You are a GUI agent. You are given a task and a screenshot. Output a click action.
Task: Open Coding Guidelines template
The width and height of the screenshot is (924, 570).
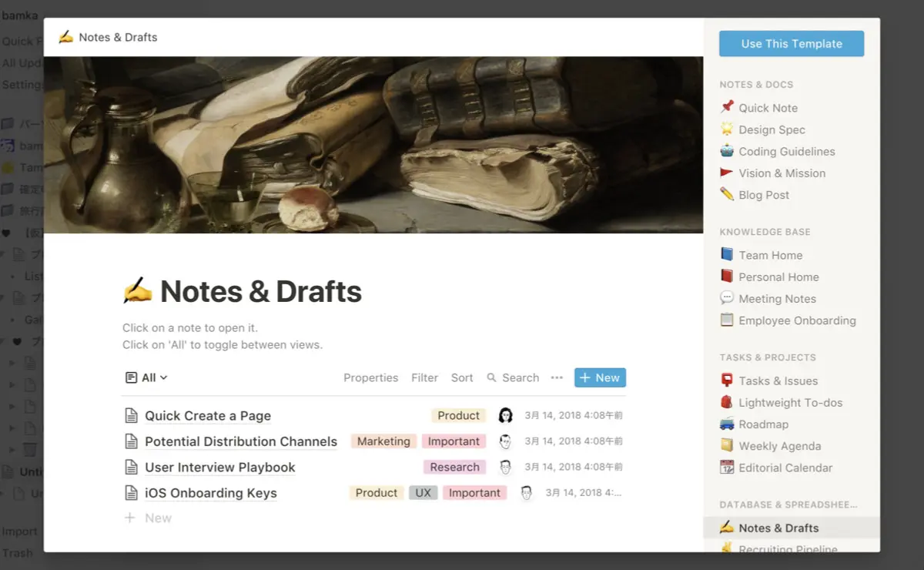786,152
